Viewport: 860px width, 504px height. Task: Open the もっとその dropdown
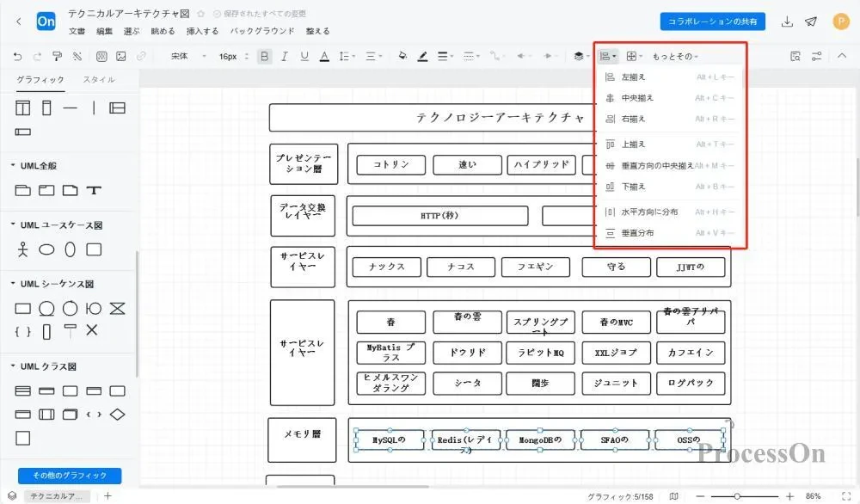(x=673, y=55)
